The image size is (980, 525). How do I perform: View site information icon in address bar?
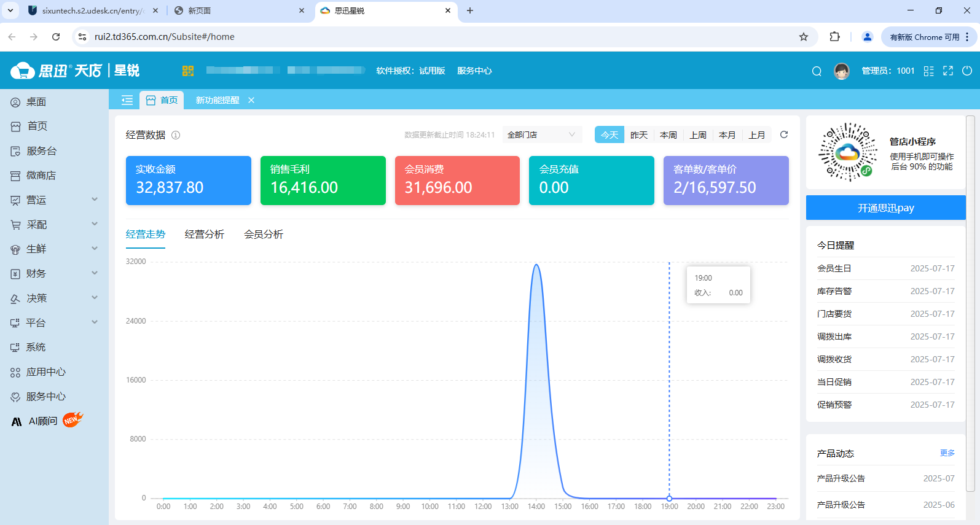(82, 37)
